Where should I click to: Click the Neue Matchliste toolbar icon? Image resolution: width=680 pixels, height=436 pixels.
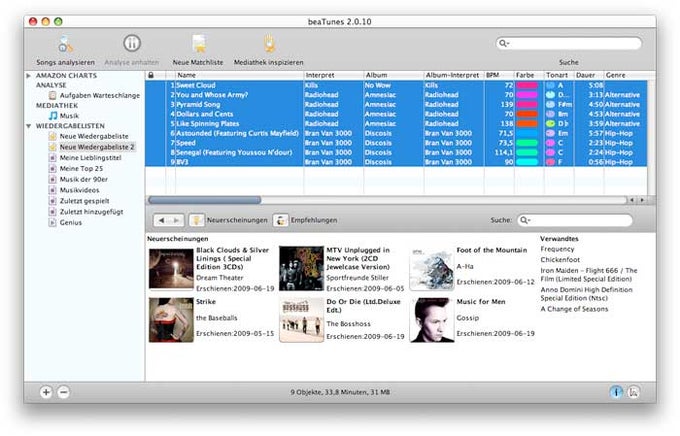pyautogui.click(x=199, y=44)
